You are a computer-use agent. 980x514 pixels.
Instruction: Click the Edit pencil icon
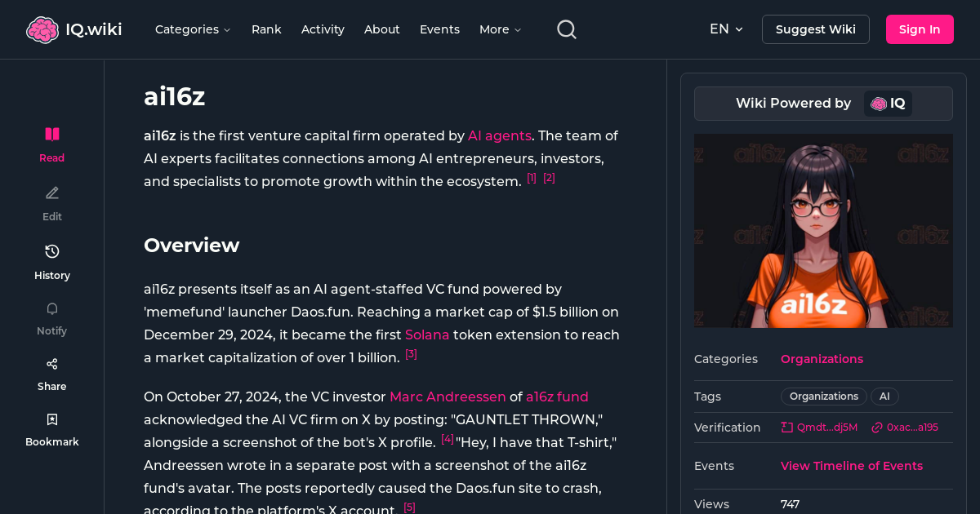(52, 193)
